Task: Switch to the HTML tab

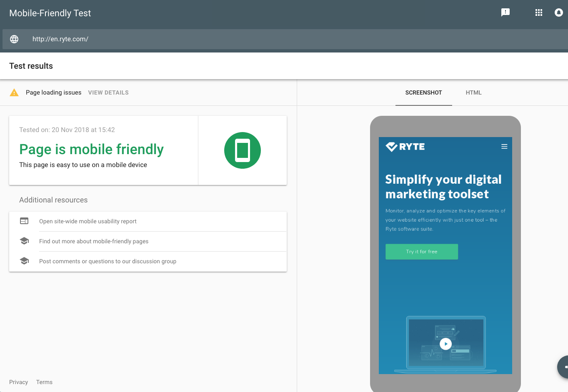Action: click(x=473, y=92)
